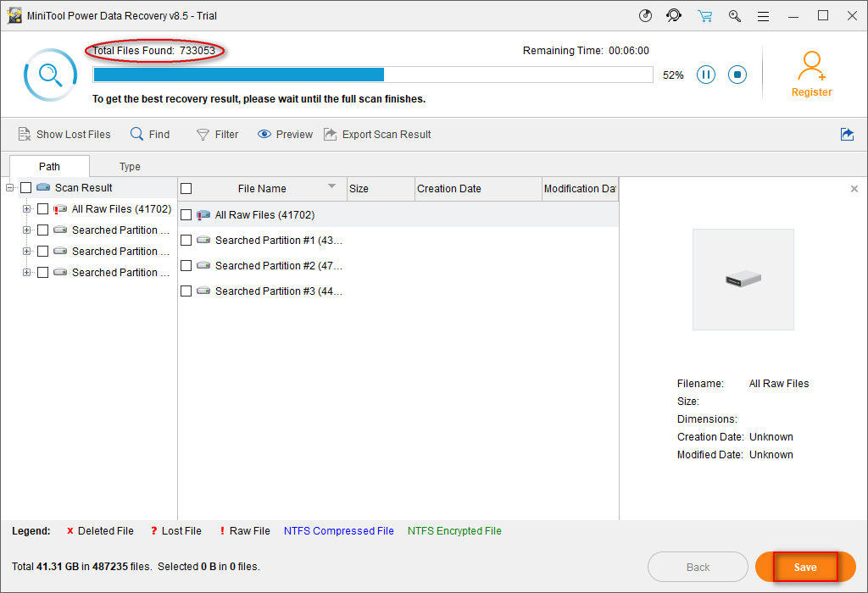Sort by File Name column header
868x593 pixels.
pyautogui.click(x=263, y=189)
